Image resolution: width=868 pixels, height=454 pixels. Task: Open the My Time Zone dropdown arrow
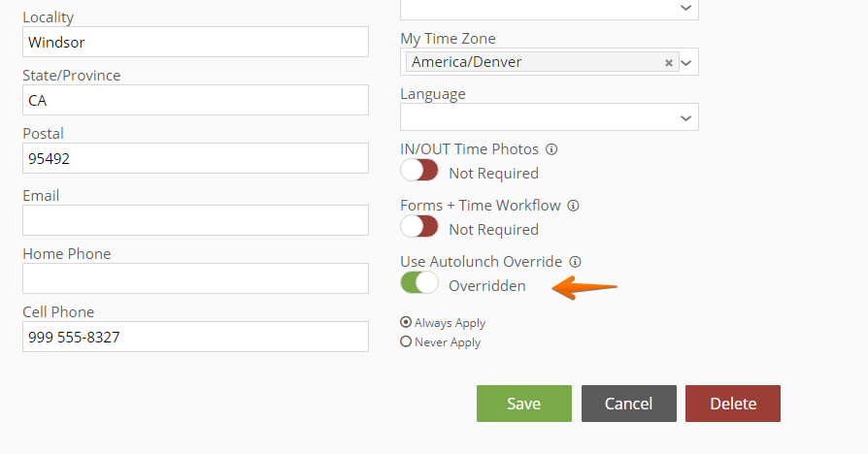point(686,62)
